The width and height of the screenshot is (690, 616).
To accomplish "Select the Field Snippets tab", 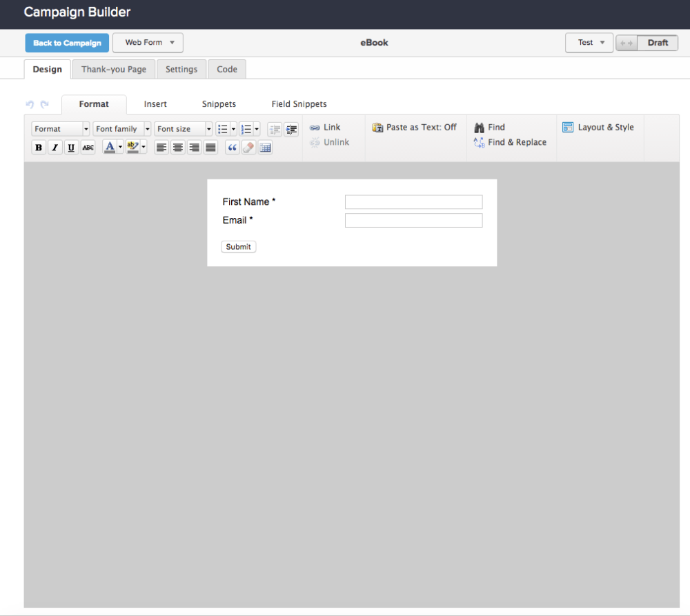I will point(299,104).
